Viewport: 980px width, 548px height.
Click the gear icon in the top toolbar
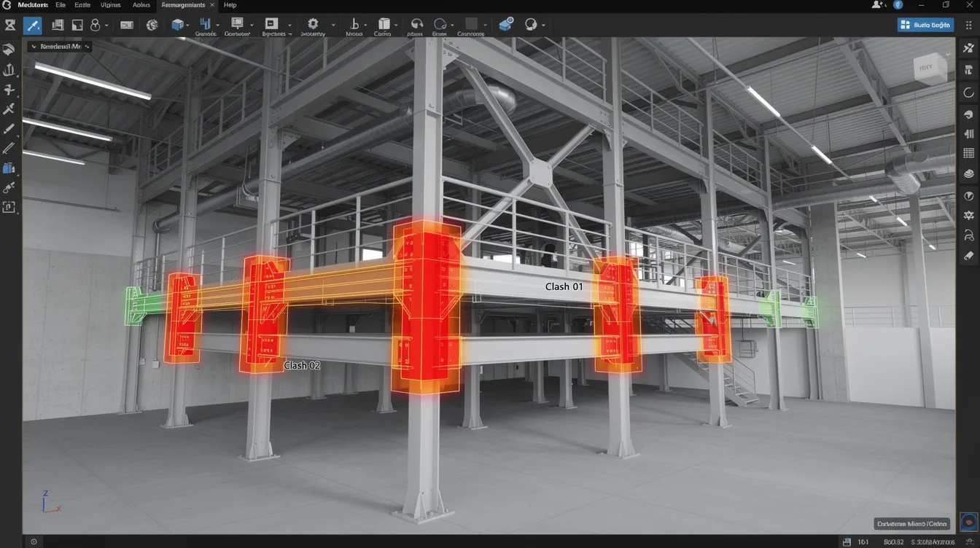click(x=313, y=24)
